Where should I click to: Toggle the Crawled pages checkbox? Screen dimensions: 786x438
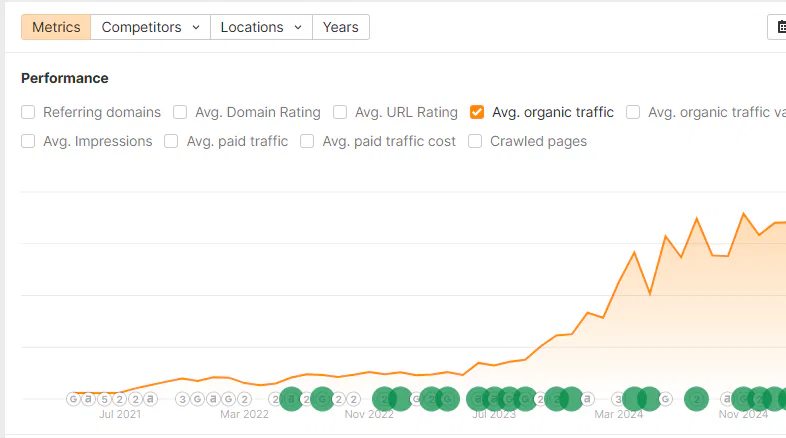(475, 141)
